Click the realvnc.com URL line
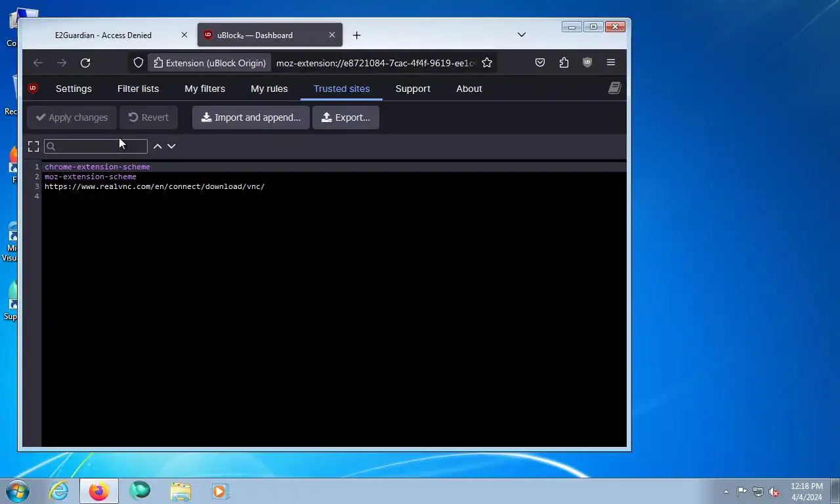The image size is (840, 504). click(x=155, y=186)
